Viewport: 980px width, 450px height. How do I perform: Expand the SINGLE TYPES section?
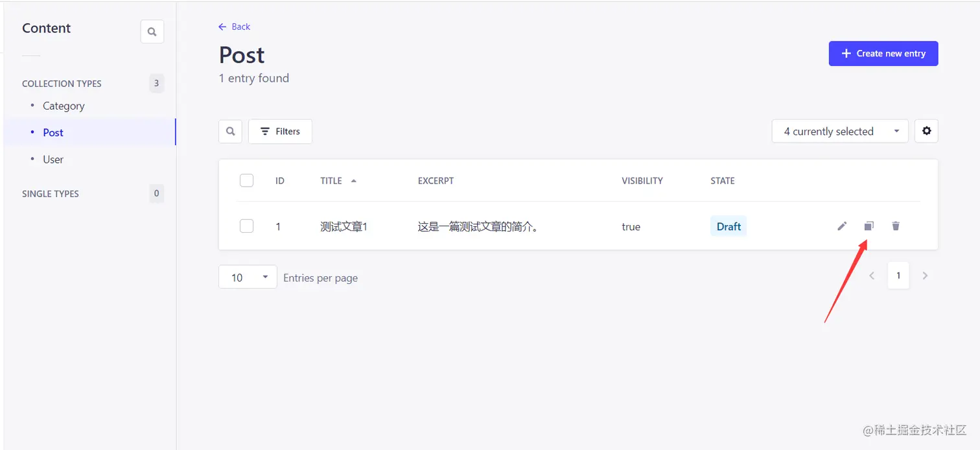coord(51,193)
